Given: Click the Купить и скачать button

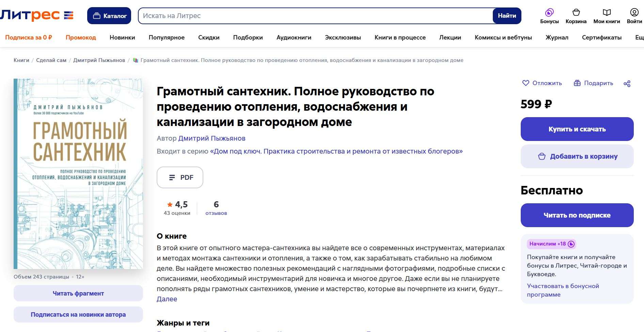Looking at the screenshot, I should tap(577, 129).
